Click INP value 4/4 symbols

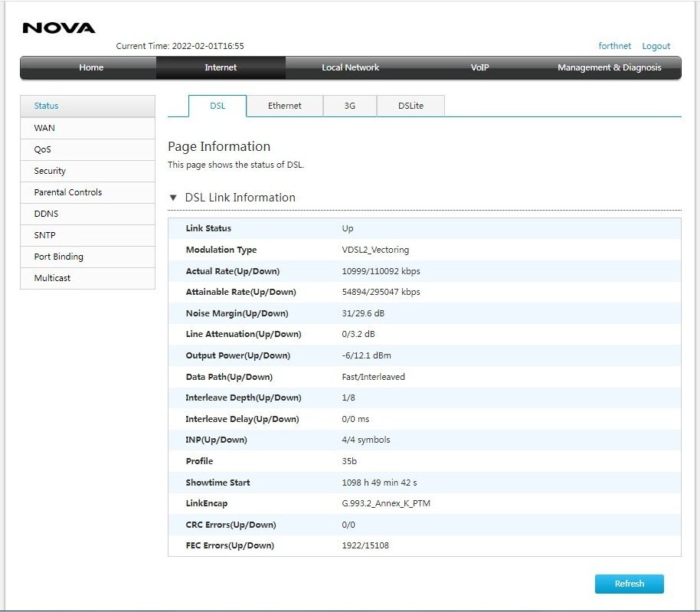365,440
